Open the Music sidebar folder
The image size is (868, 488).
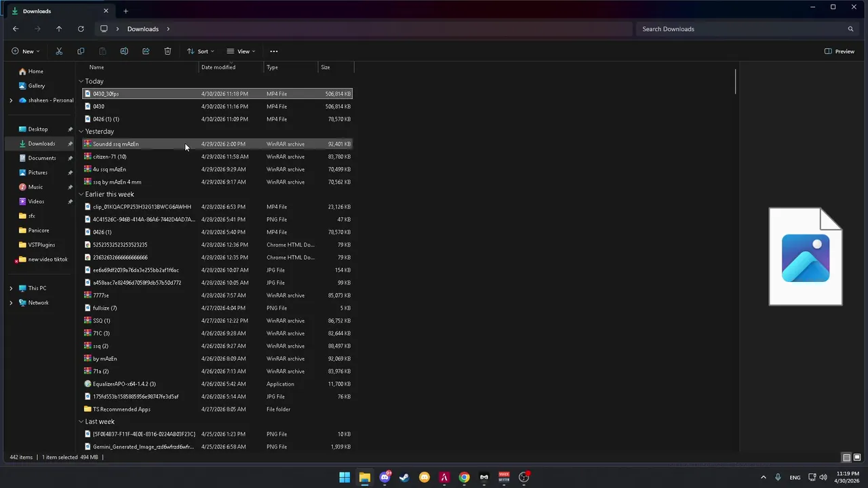click(x=35, y=187)
